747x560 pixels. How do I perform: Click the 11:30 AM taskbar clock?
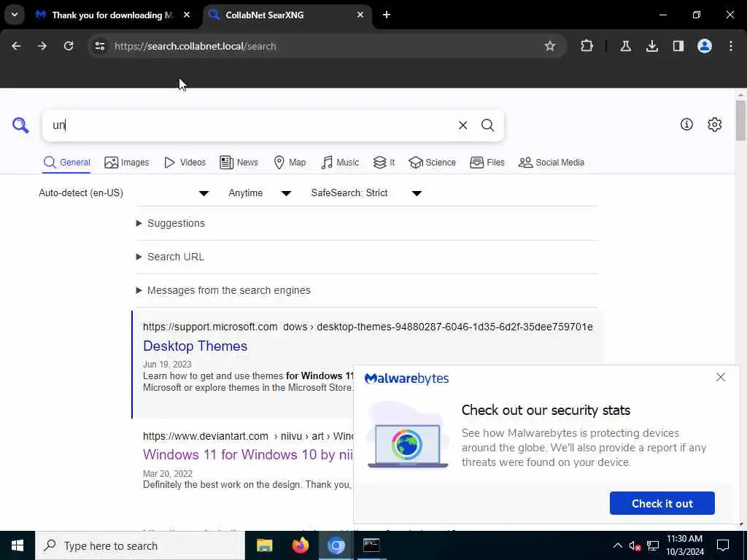pos(684,545)
